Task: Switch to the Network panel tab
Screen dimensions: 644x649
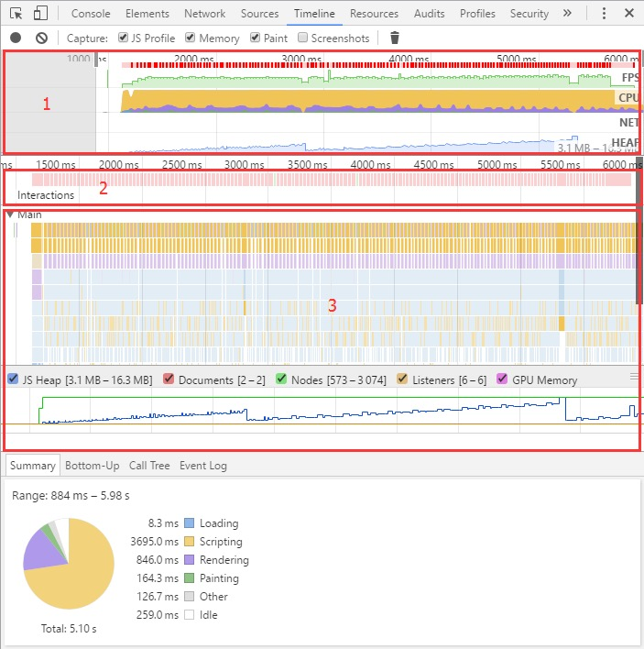Action: point(204,14)
